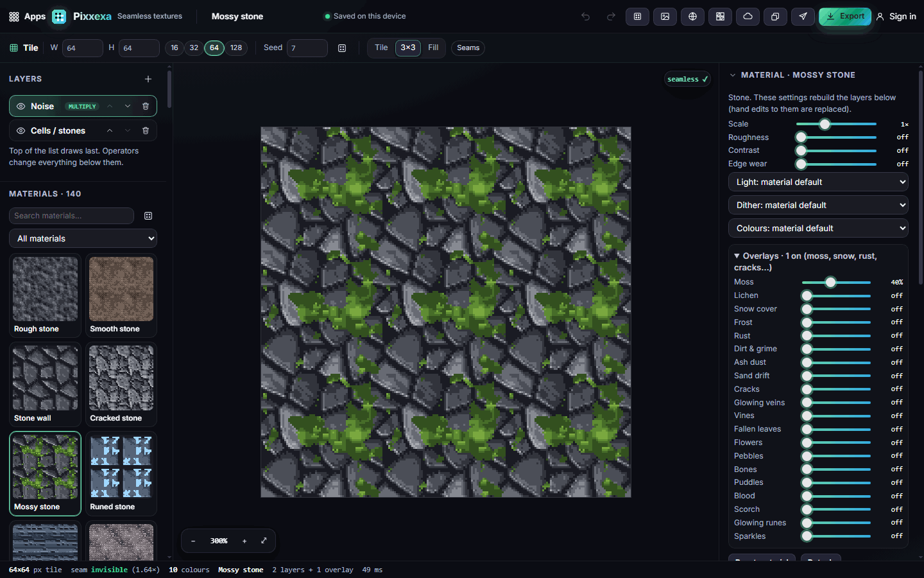The image size is (924, 578).
Task: Click the Moss overlay slider handle
Action: 831,283
